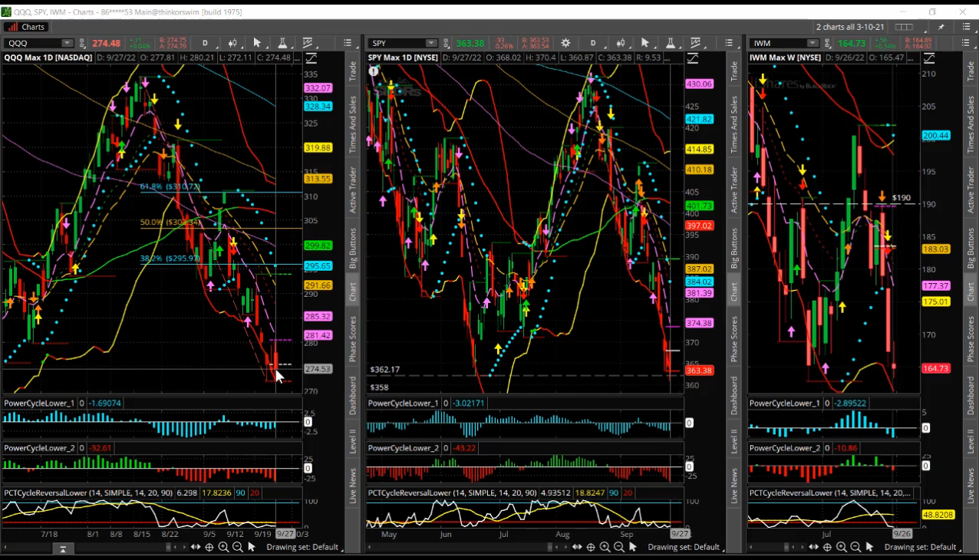Open the SPY symbol dropdown
979x560 pixels.
(x=431, y=43)
